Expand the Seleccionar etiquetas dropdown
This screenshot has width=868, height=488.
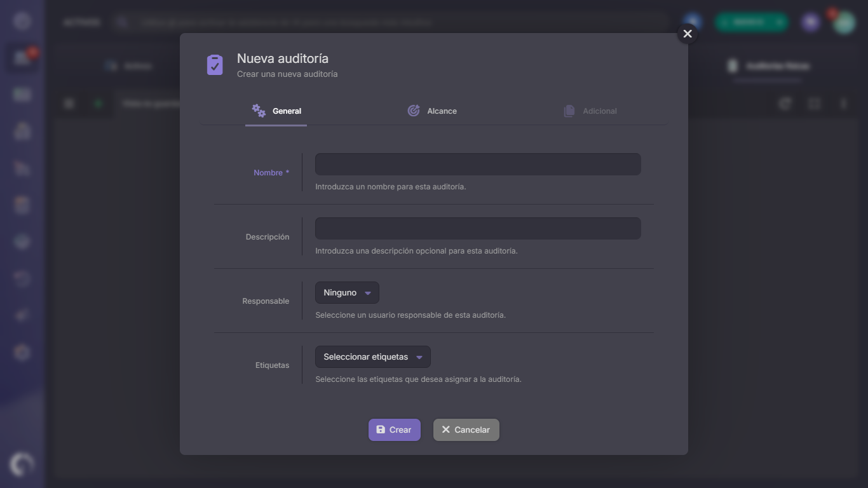pyautogui.click(x=373, y=357)
